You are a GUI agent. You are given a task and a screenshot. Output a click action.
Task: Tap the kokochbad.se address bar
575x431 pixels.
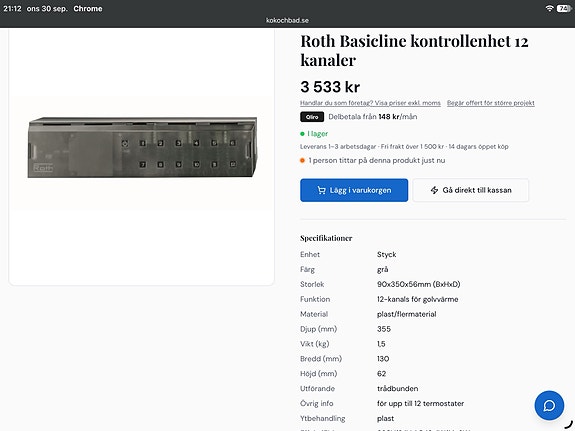tap(288, 21)
